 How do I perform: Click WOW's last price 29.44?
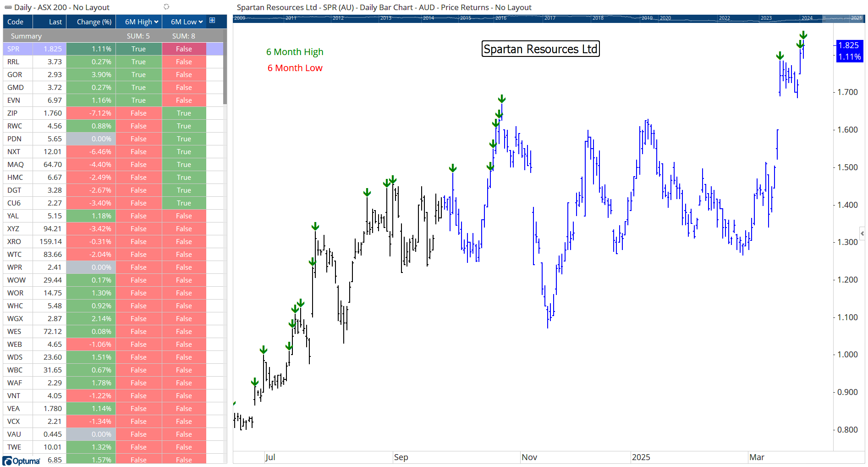50,280
